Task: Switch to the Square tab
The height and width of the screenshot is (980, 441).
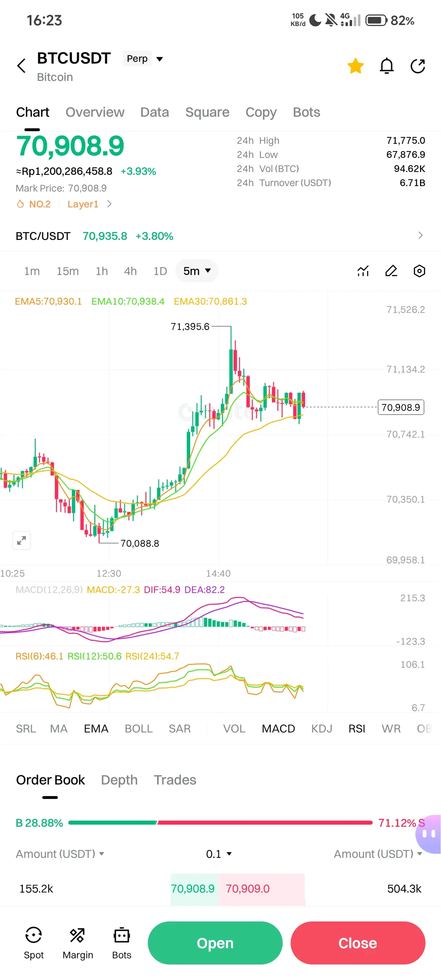Action: (207, 112)
